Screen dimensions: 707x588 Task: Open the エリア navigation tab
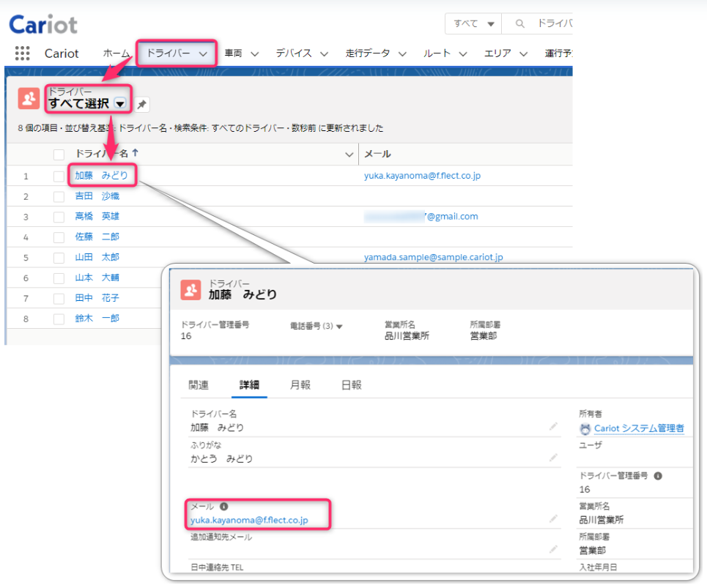(497, 53)
